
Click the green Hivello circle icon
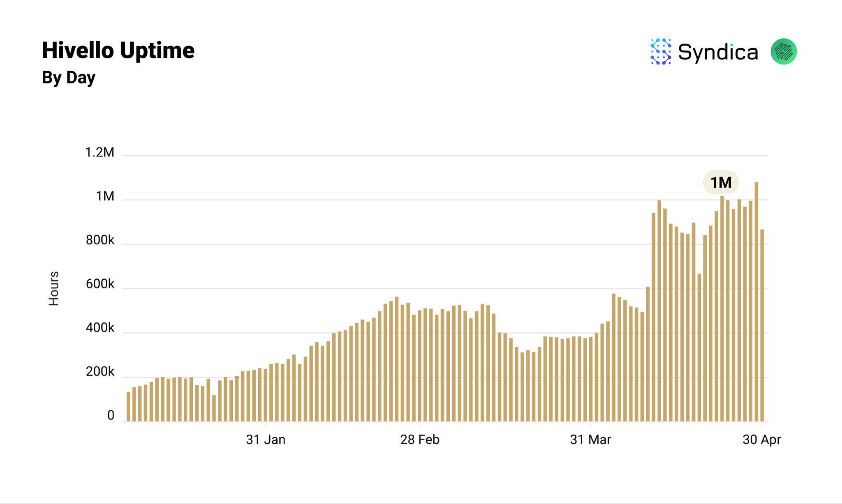[x=784, y=52]
